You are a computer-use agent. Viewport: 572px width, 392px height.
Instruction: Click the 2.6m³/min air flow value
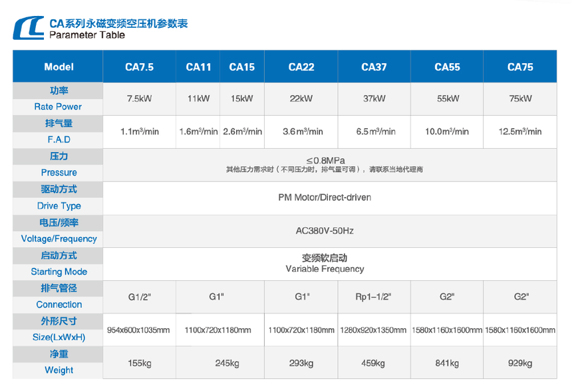click(243, 132)
